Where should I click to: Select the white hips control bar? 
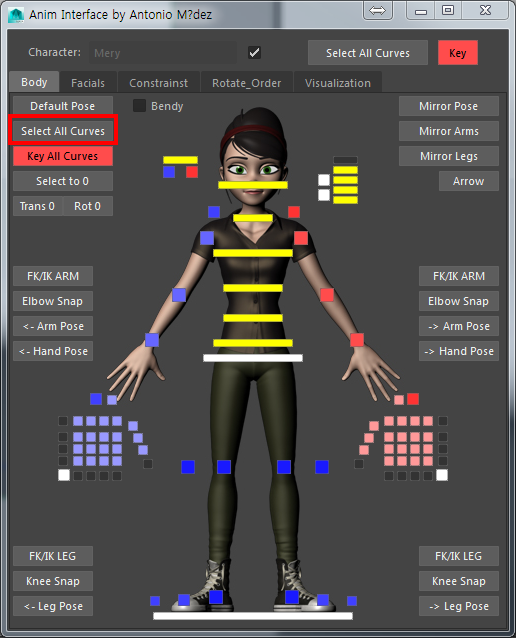(253, 358)
